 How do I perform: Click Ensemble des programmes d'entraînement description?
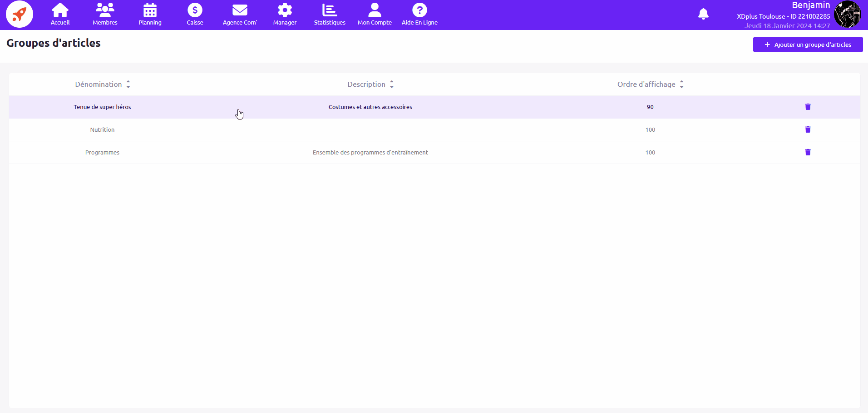[370, 153]
